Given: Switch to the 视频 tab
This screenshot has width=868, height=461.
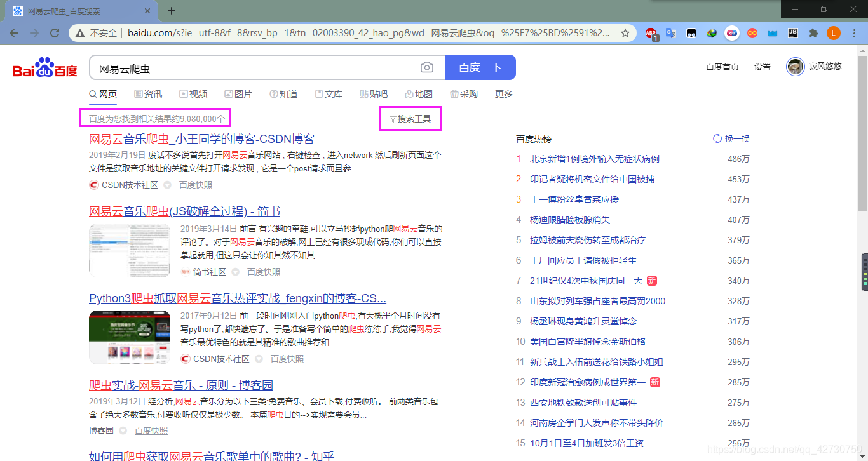Looking at the screenshot, I should 193,94.
